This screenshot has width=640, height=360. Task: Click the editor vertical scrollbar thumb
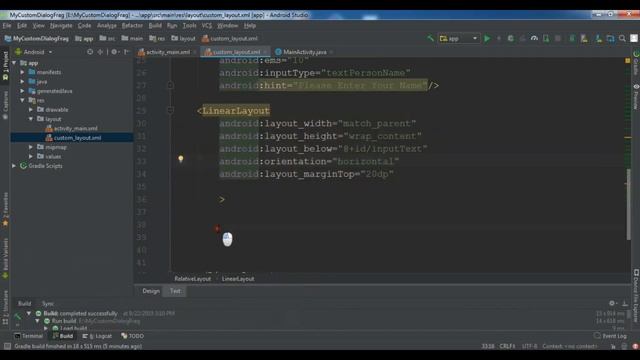coord(628,204)
